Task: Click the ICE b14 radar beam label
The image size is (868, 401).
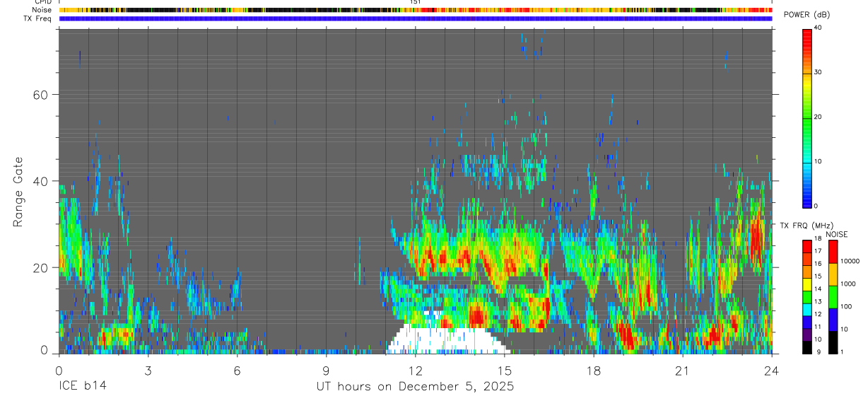Action: click(x=83, y=387)
